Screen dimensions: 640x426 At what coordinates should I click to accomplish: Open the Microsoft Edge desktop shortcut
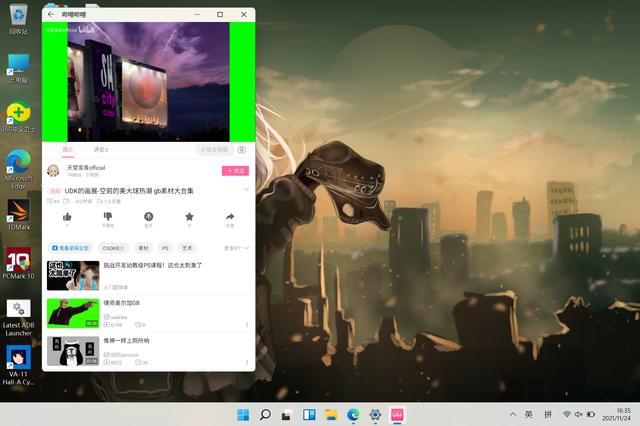(18, 169)
